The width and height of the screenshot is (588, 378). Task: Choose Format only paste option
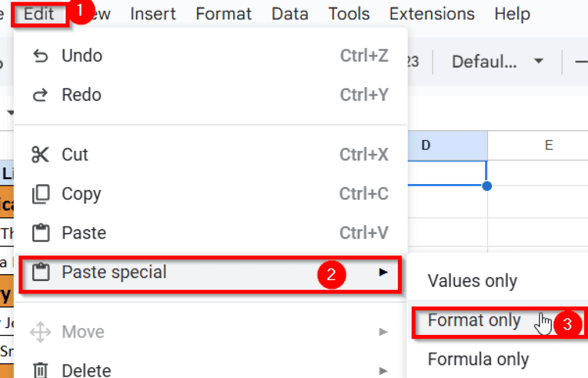[x=474, y=321]
